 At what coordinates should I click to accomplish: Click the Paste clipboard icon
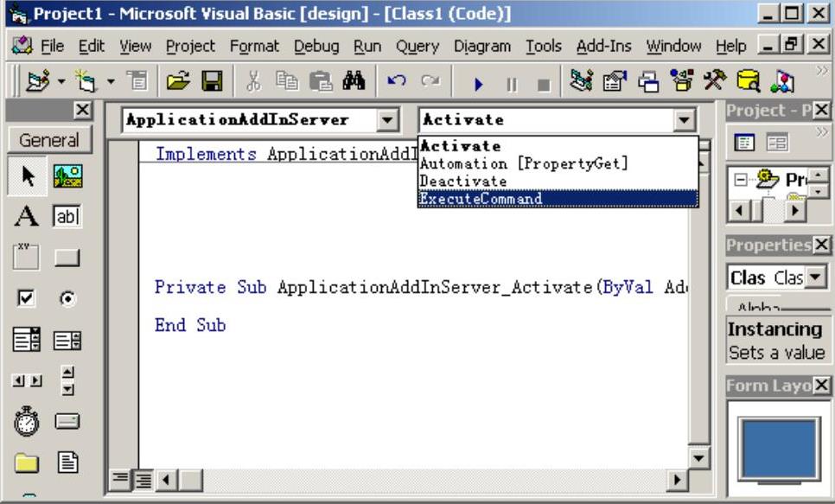tap(321, 81)
